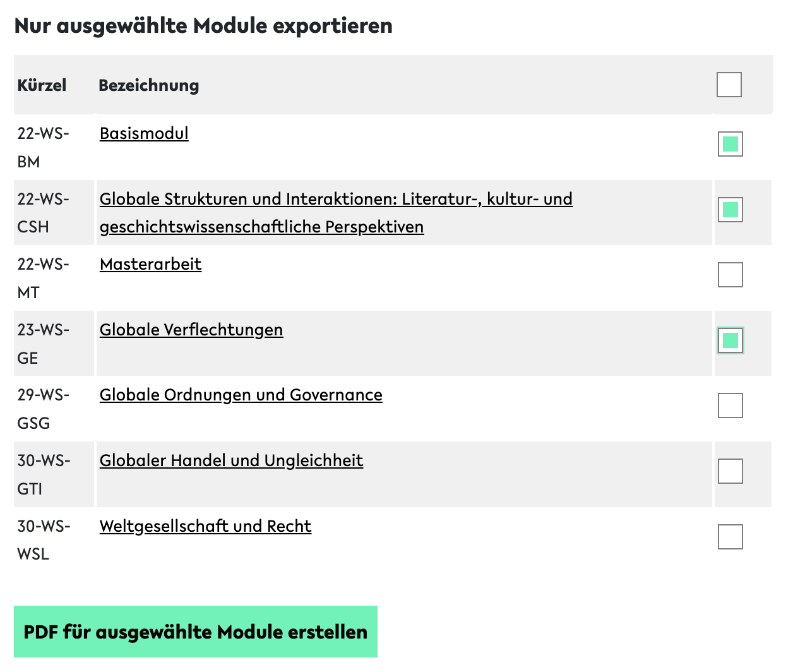Check the Masterarbeit checkbox
Viewport: 793px width, 672px height.
[730, 275]
